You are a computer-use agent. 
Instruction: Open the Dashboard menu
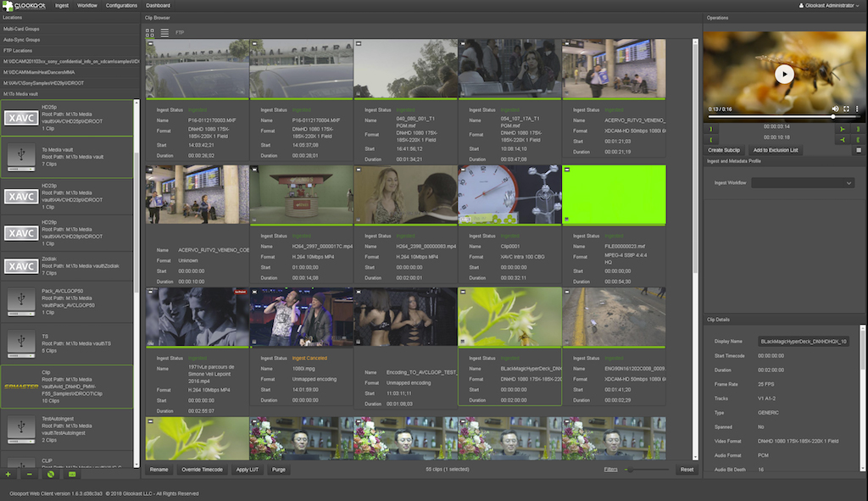click(159, 6)
